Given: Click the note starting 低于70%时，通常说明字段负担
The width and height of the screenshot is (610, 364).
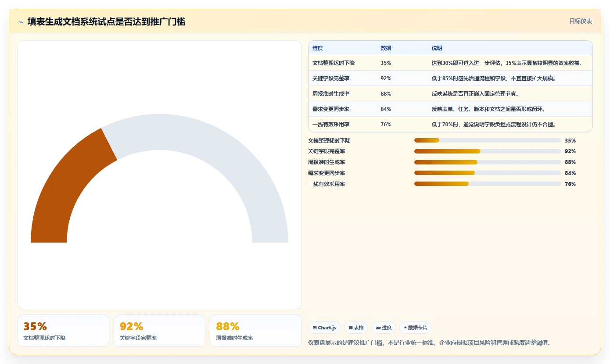Looking at the screenshot, I should pos(494,125).
